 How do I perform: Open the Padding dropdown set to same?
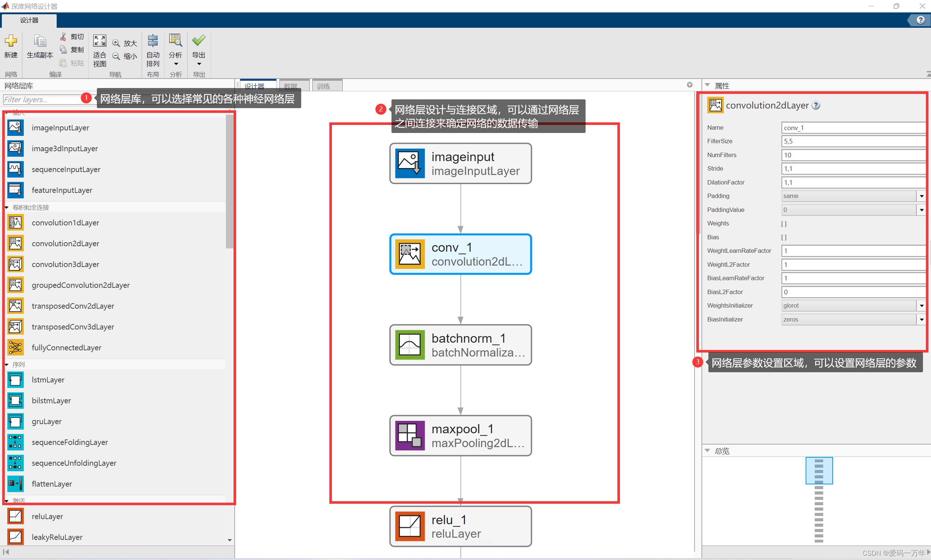point(921,196)
